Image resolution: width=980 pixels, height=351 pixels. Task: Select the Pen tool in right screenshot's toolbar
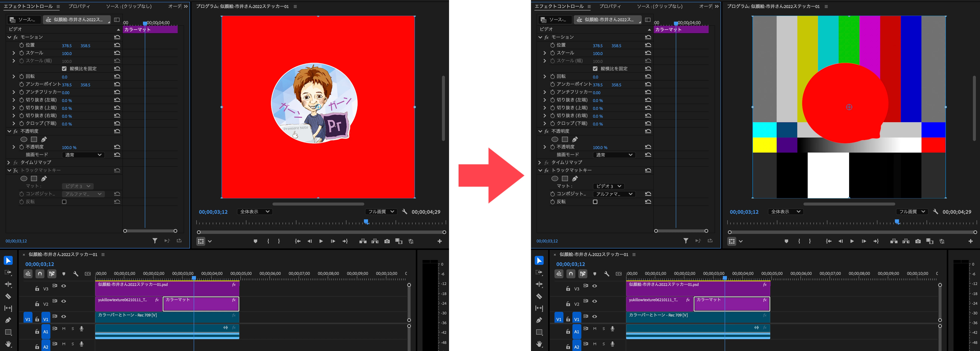pos(539,320)
